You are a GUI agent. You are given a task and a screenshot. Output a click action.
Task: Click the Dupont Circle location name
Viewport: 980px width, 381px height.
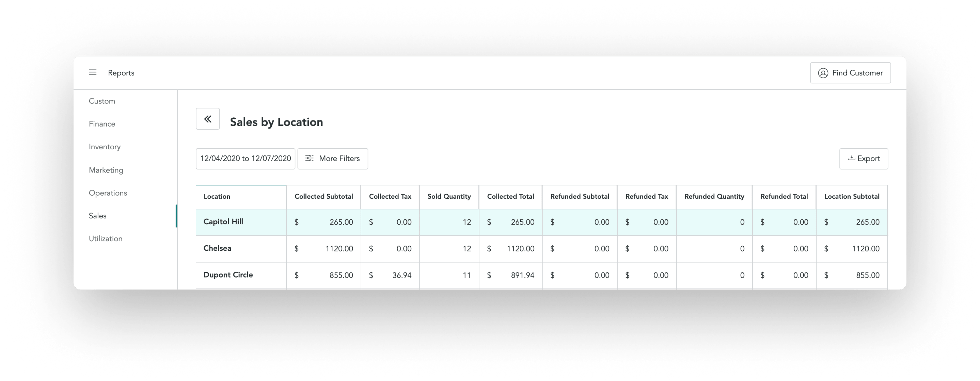pos(228,275)
